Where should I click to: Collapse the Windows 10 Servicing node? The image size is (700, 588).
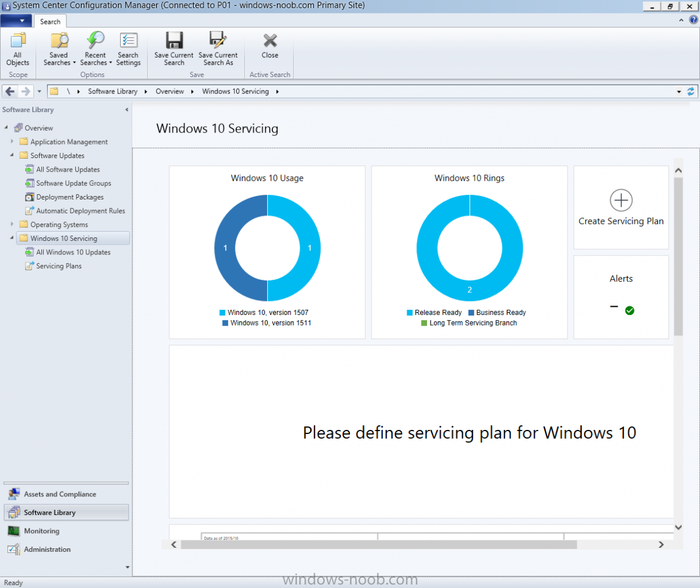click(x=12, y=238)
